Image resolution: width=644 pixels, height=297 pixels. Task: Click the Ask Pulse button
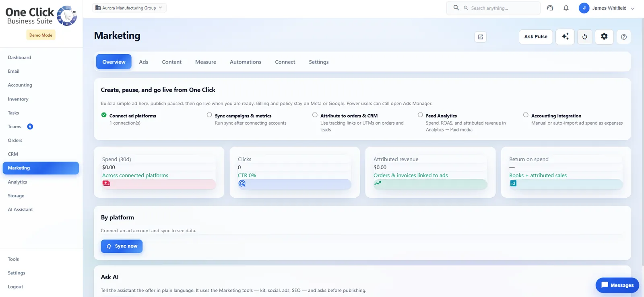pyautogui.click(x=536, y=37)
